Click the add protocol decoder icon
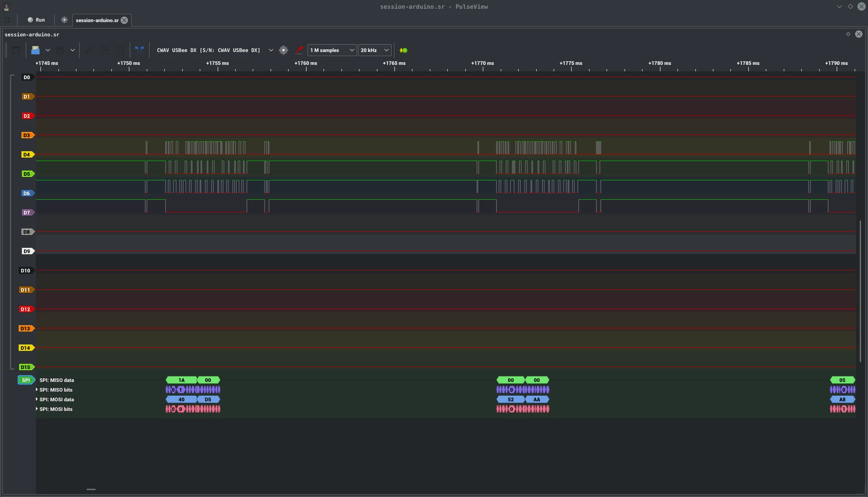This screenshot has width=868, height=497. pyautogui.click(x=404, y=50)
